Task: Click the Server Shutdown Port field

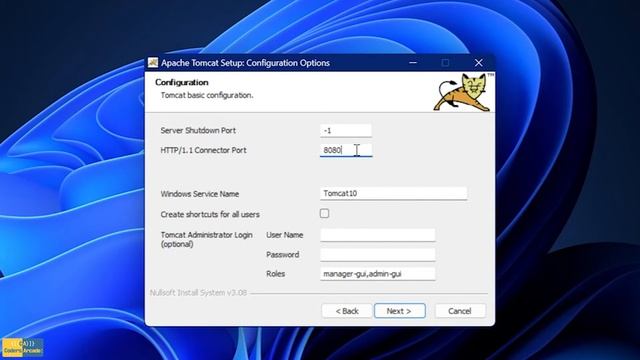Action: click(x=346, y=131)
